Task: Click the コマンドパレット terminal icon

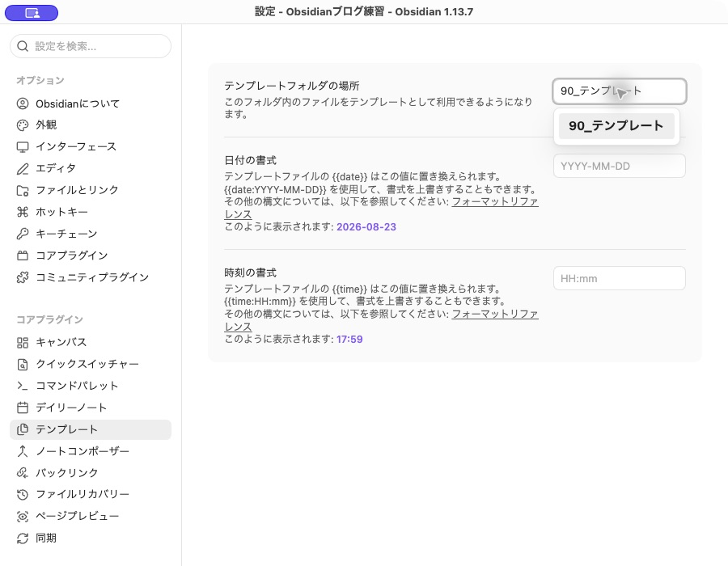Action: click(x=23, y=386)
